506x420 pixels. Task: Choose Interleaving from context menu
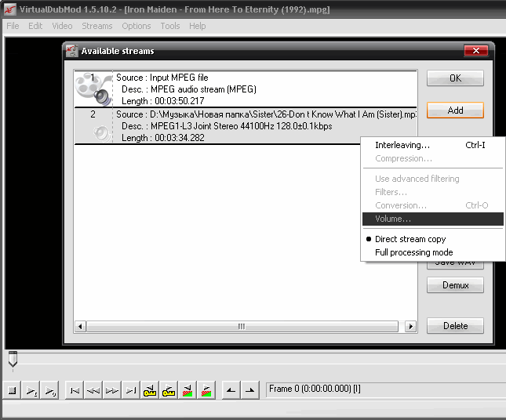(433, 145)
